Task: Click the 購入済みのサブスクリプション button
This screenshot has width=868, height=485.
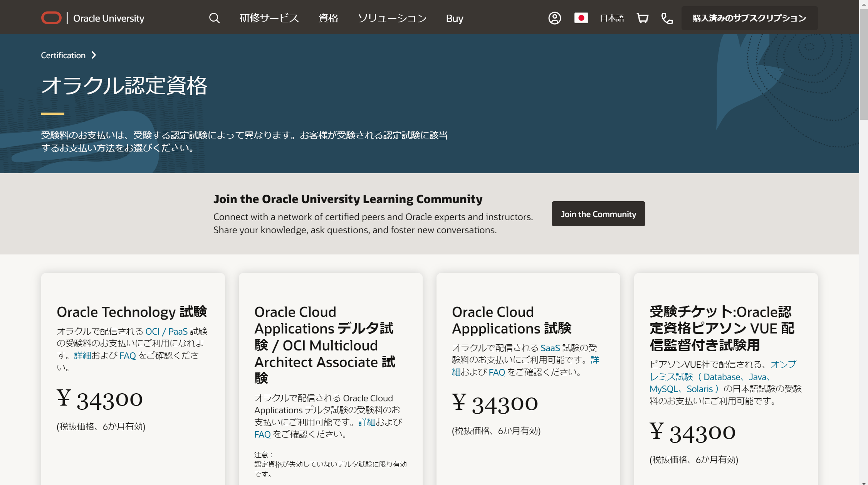Action: click(749, 18)
